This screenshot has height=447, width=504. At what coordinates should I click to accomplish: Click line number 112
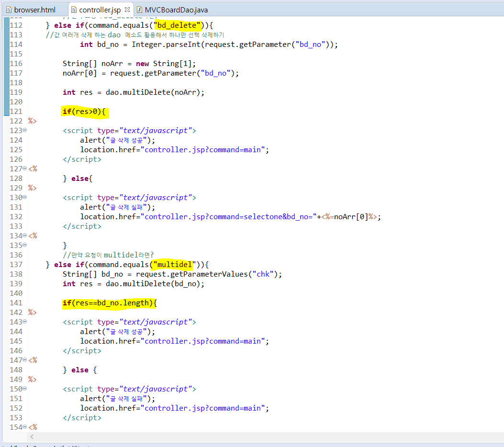point(16,25)
